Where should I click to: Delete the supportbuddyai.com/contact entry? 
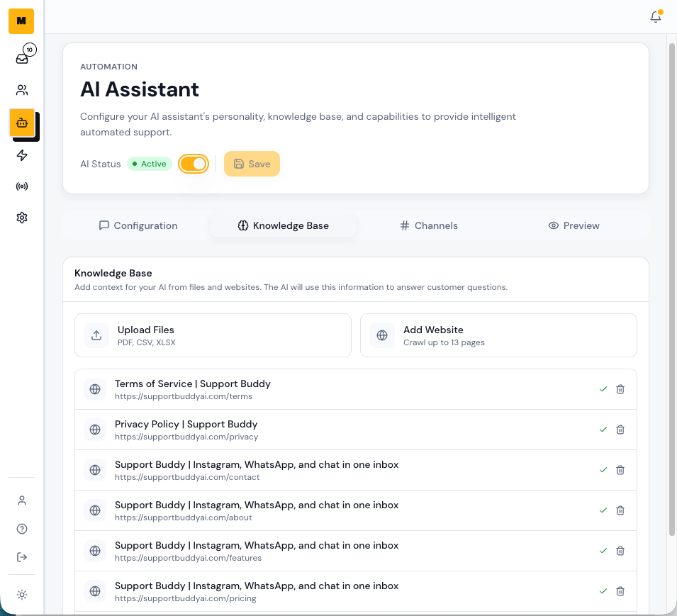(620, 470)
